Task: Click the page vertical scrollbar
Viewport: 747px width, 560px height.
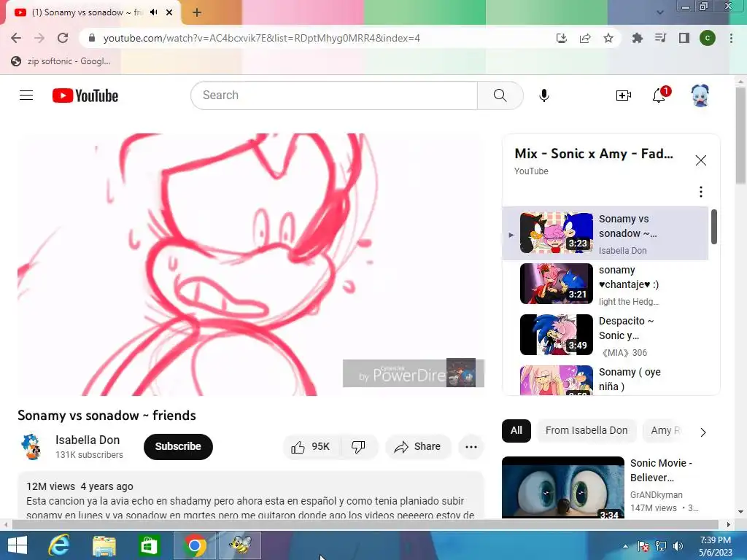Action: (740, 137)
